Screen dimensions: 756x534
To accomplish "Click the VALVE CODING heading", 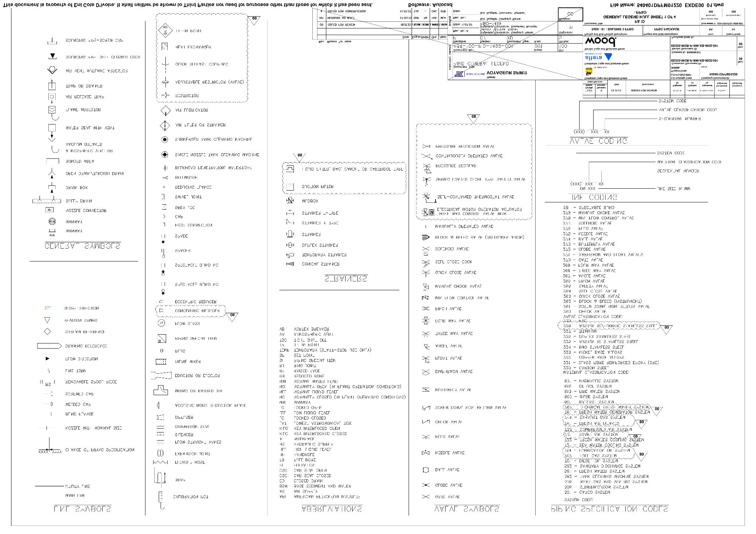I will 598,141.
